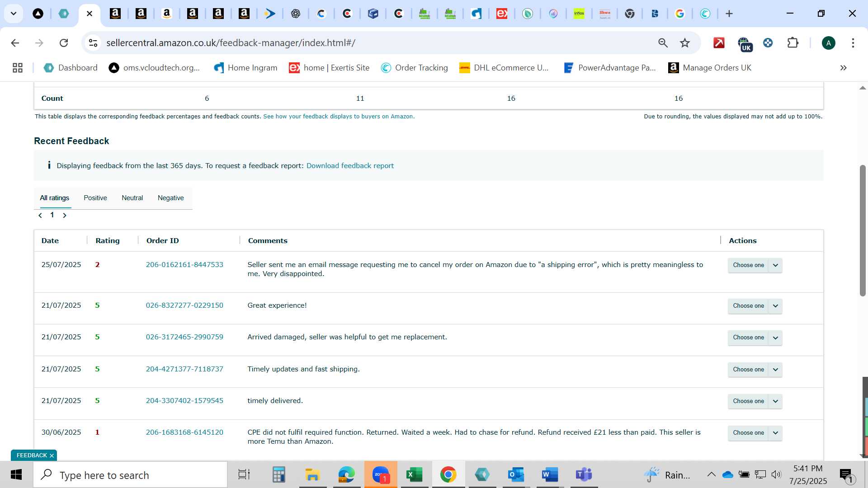Open the DHL eCommerce bookmark

[x=504, y=68]
